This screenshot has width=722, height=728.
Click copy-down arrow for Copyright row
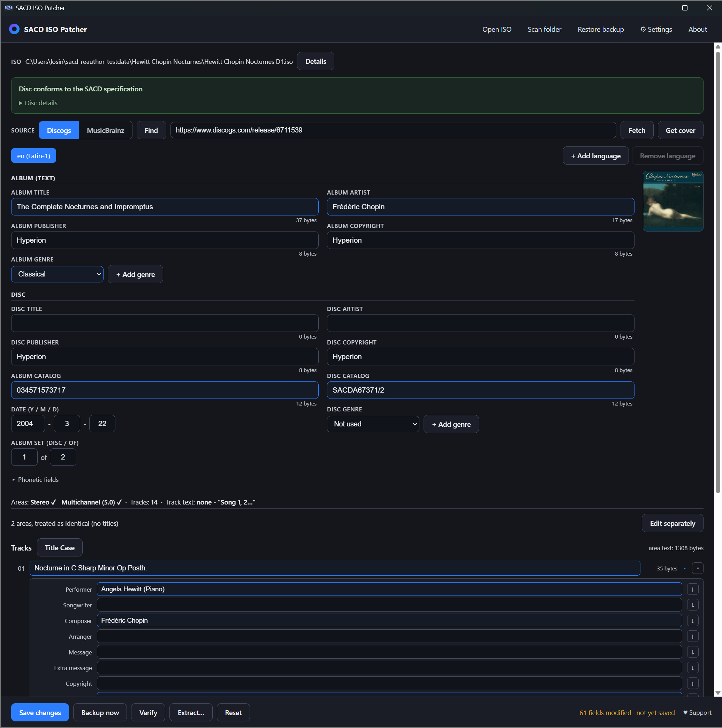pyautogui.click(x=693, y=683)
